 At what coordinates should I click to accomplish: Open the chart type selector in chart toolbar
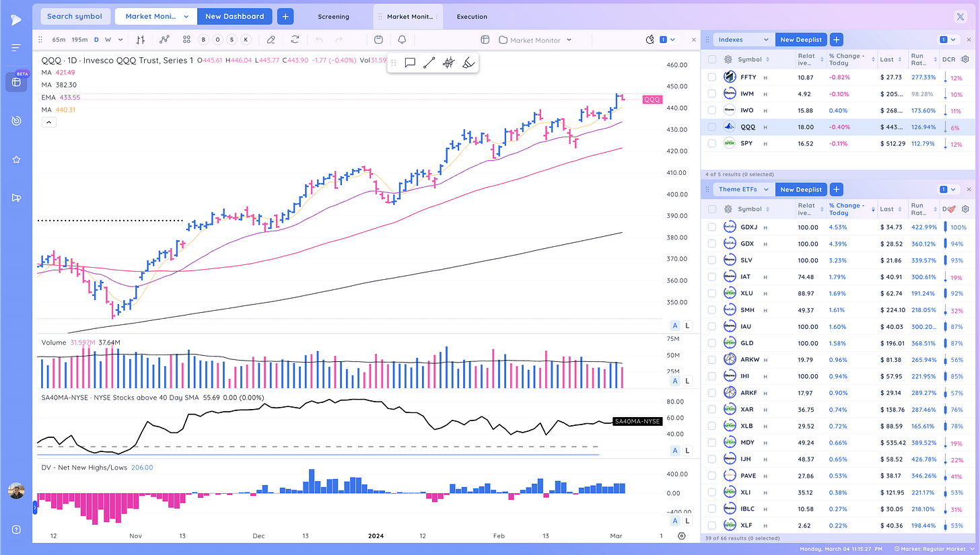(141, 40)
